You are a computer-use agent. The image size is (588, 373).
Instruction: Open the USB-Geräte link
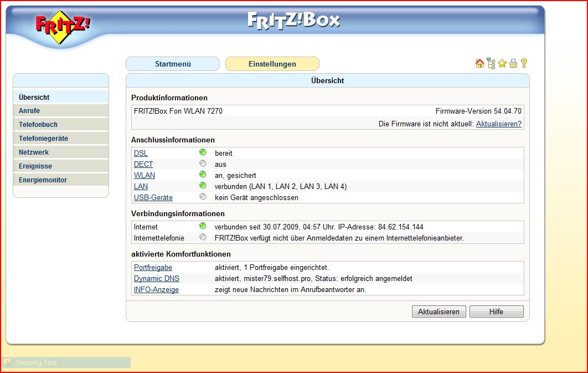[x=153, y=197]
